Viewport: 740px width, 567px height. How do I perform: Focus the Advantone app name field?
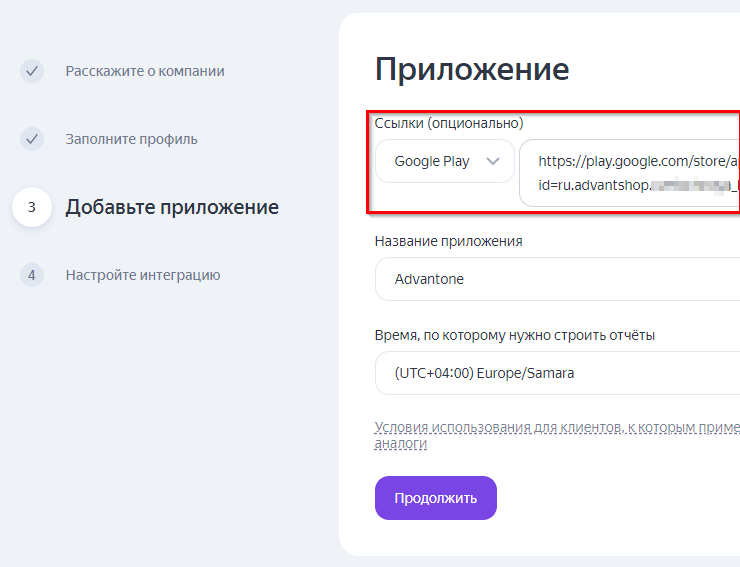coord(557,279)
